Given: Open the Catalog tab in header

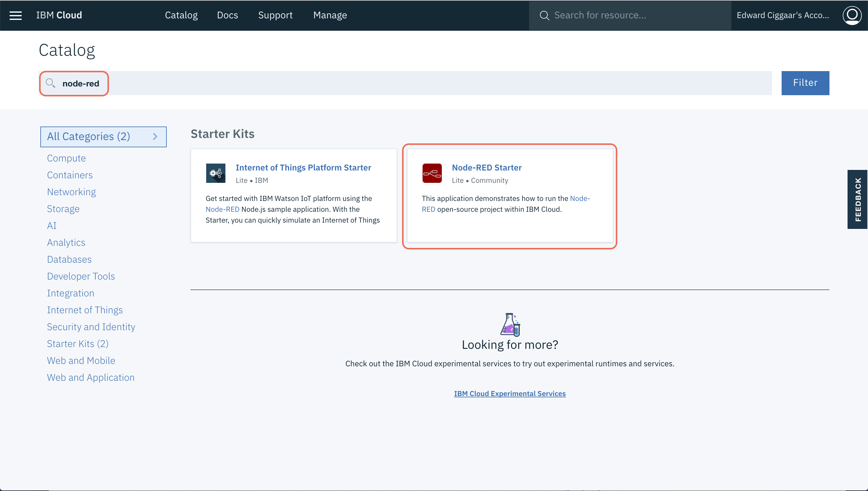Looking at the screenshot, I should point(181,15).
